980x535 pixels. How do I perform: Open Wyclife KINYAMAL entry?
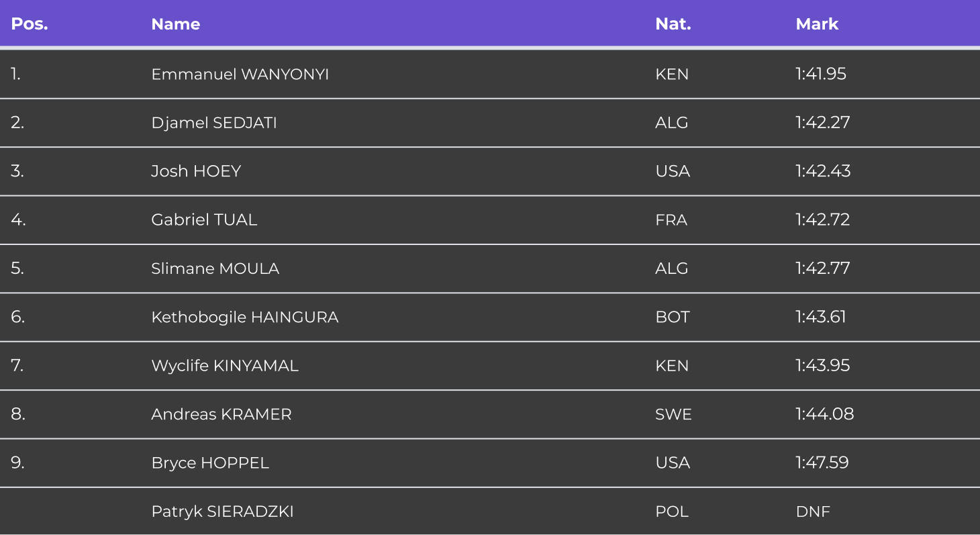225,365
